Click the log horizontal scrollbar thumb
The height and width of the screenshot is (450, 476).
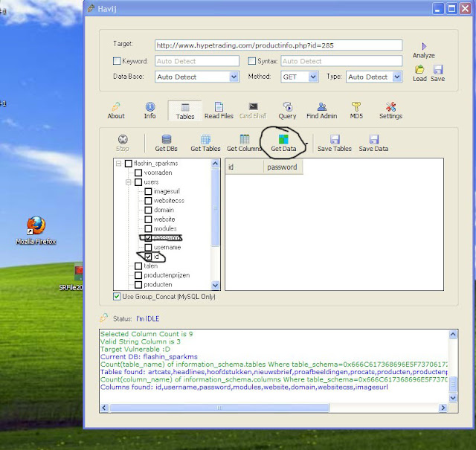pyautogui.click(x=220, y=408)
